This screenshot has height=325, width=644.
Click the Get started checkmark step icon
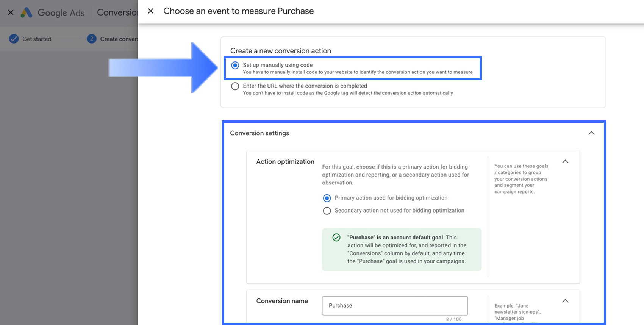(x=14, y=39)
